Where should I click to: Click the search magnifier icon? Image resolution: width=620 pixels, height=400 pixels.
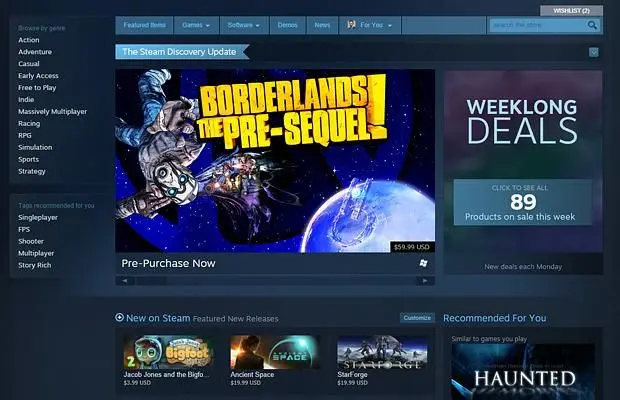click(x=592, y=25)
